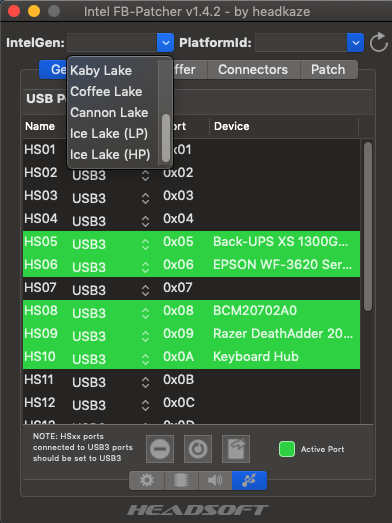Change HS12 connector type stepper
Screen dimensions: 392x523
[x=145, y=405]
